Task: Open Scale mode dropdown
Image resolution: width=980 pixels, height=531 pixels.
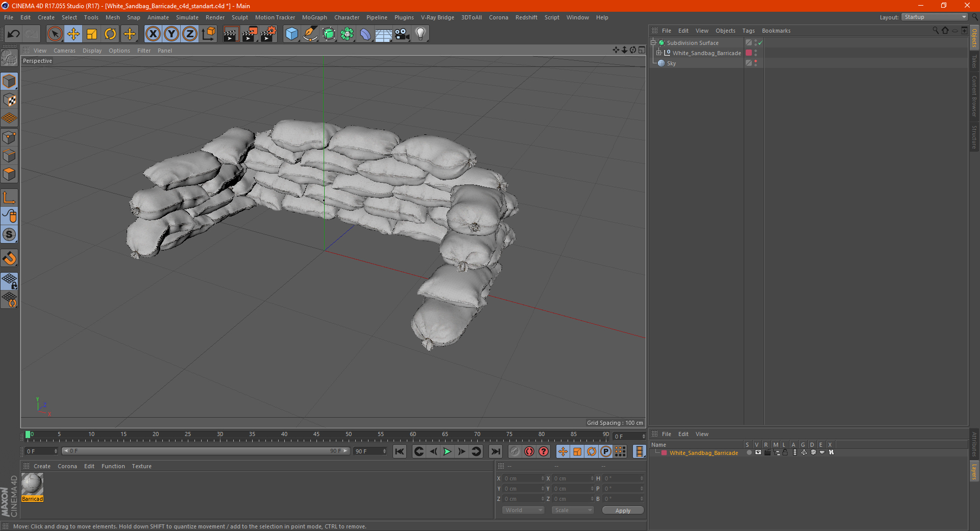Action: point(573,510)
